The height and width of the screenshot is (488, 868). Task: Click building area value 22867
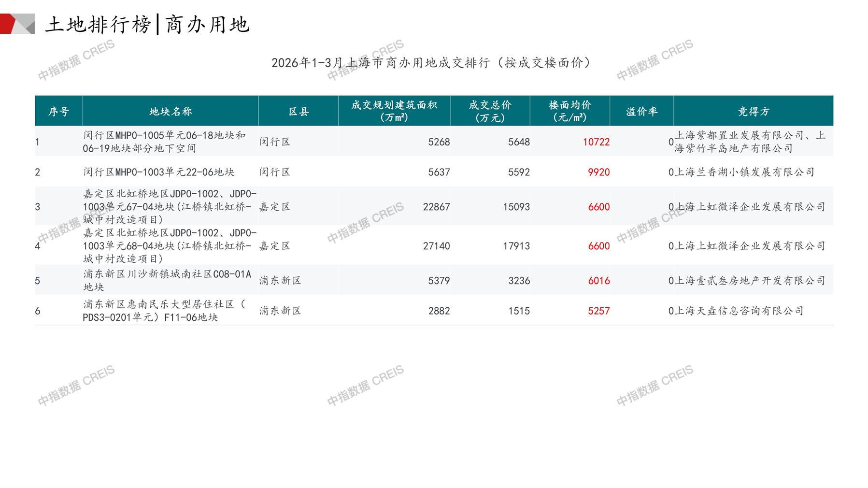[x=436, y=207]
